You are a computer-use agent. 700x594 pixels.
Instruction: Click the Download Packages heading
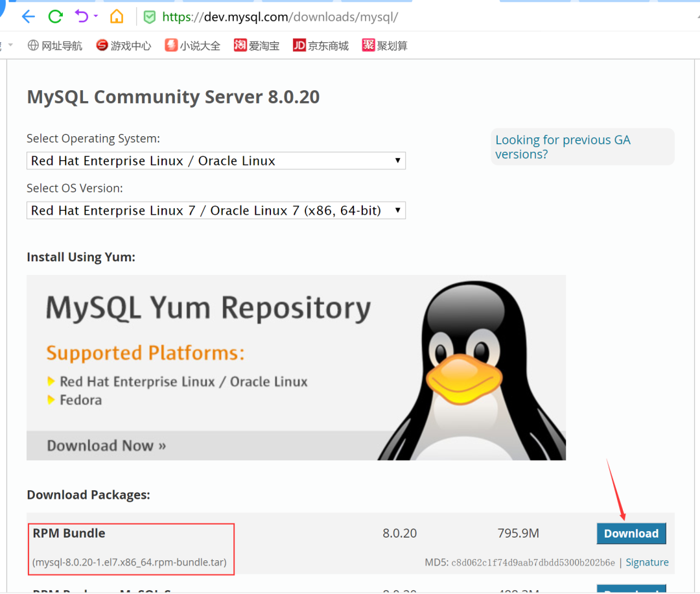click(x=88, y=495)
